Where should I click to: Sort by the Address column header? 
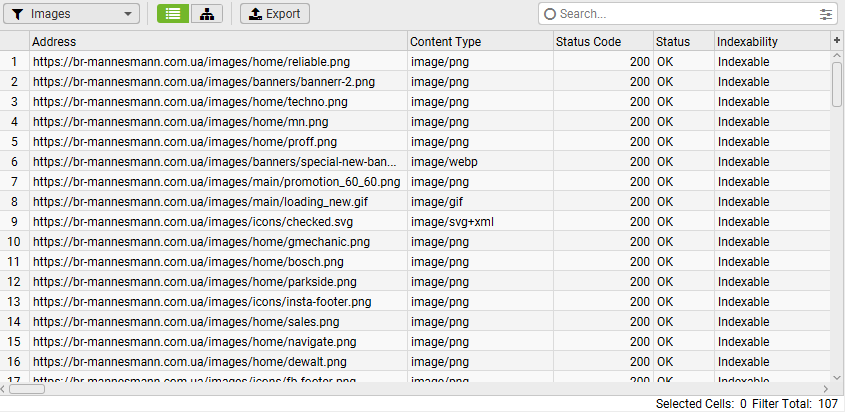point(218,41)
